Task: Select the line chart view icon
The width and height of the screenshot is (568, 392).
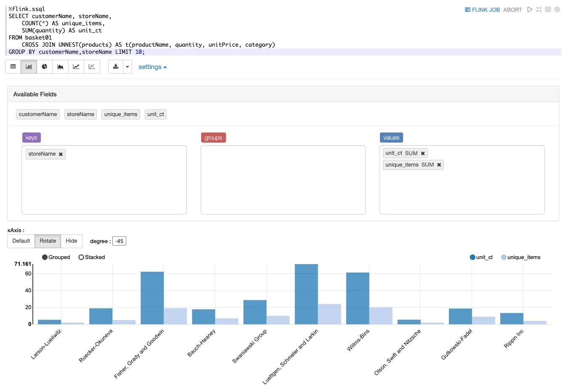Action: 76,66
